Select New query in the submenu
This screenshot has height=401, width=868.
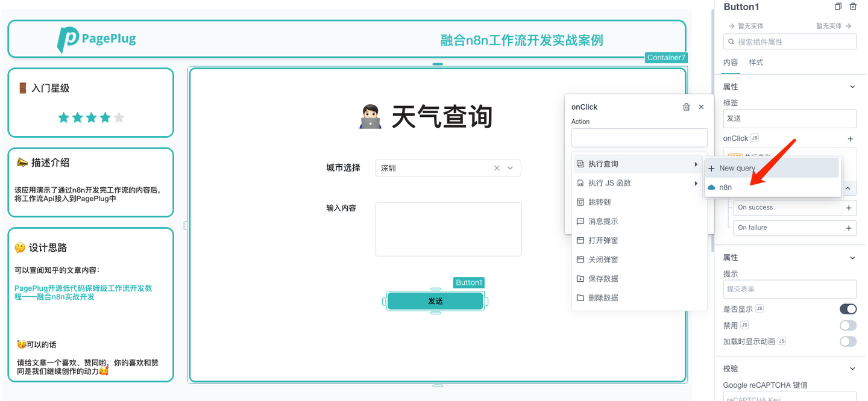click(x=772, y=169)
